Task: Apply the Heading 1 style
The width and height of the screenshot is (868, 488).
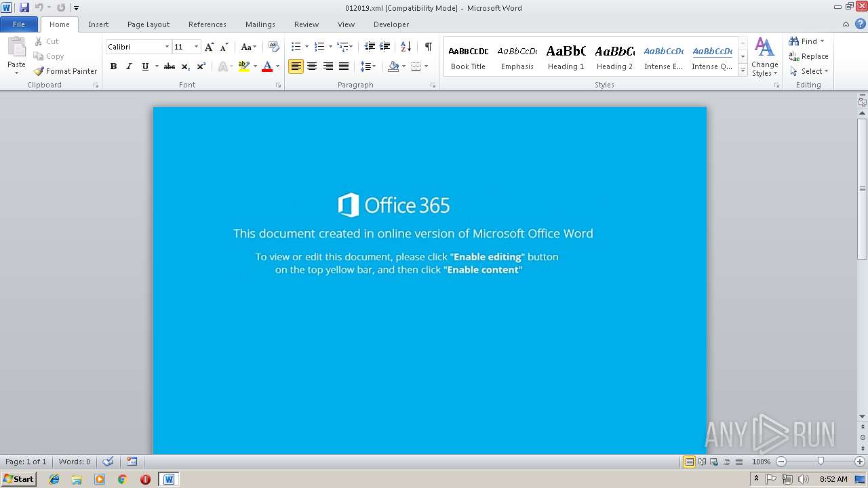Action: tap(566, 57)
